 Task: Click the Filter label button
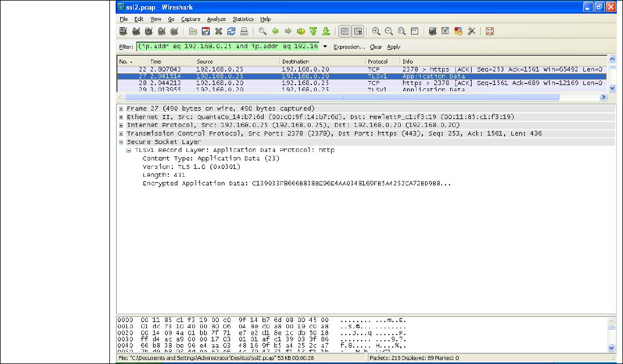[x=126, y=47]
